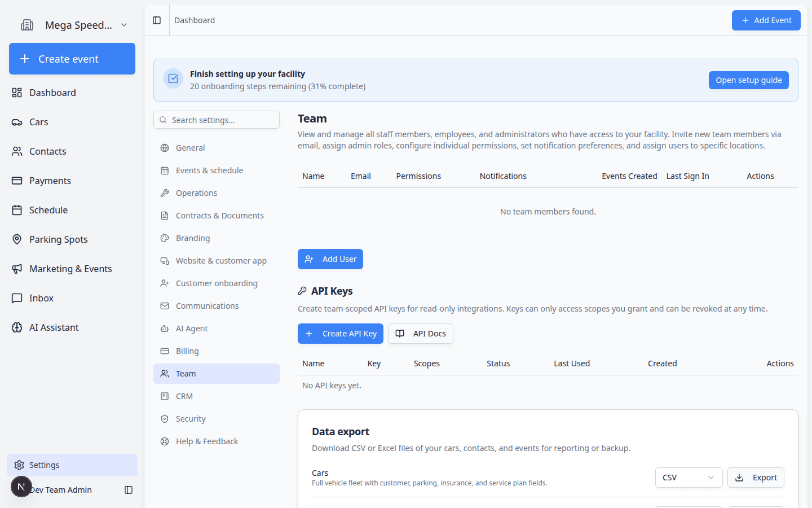Click the Permissions column header in Team table
Screen dimensions: 812x508
(418, 176)
